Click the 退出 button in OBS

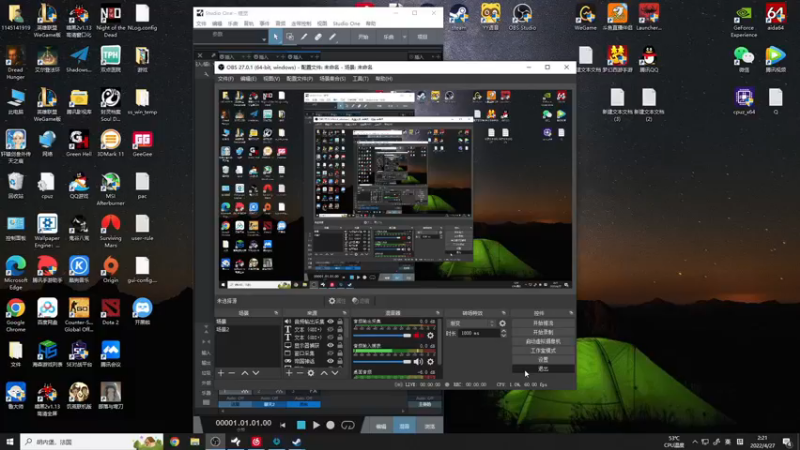pos(543,368)
